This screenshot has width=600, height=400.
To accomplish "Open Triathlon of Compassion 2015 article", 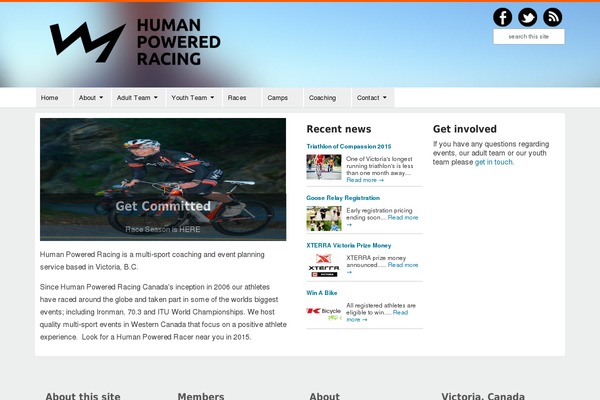I will tap(349, 146).
